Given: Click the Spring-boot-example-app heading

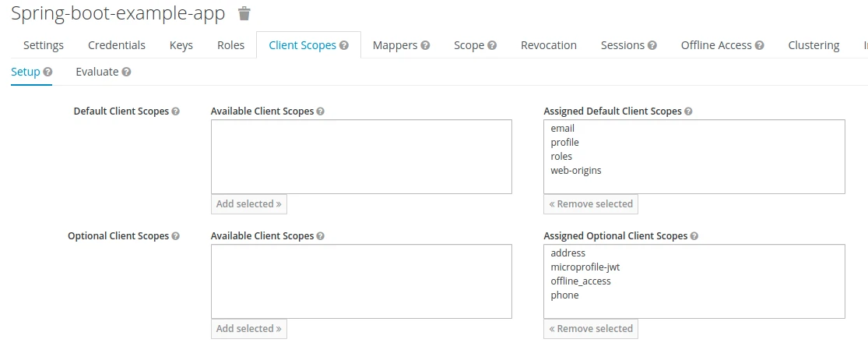Looking at the screenshot, I should pyautogui.click(x=118, y=15).
